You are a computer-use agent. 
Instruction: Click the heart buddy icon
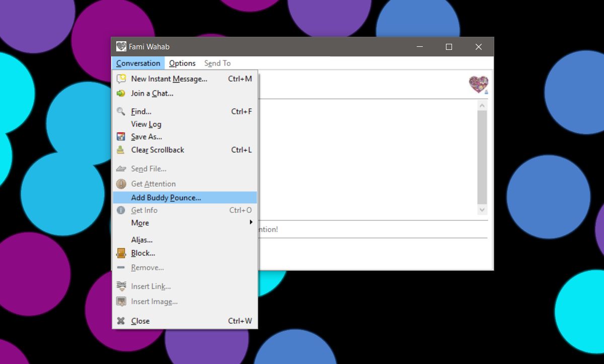(x=478, y=84)
